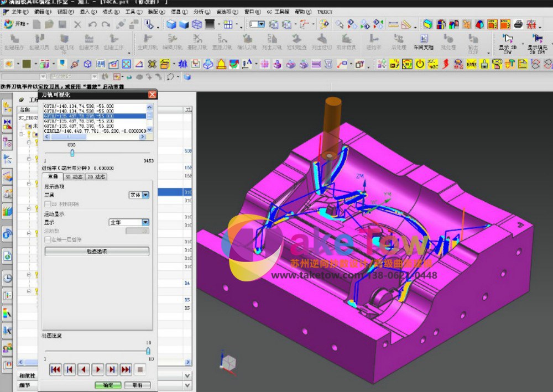Open the roles people sidebar icon
Screen dimensions: 553x392
pyautogui.click(x=7, y=348)
